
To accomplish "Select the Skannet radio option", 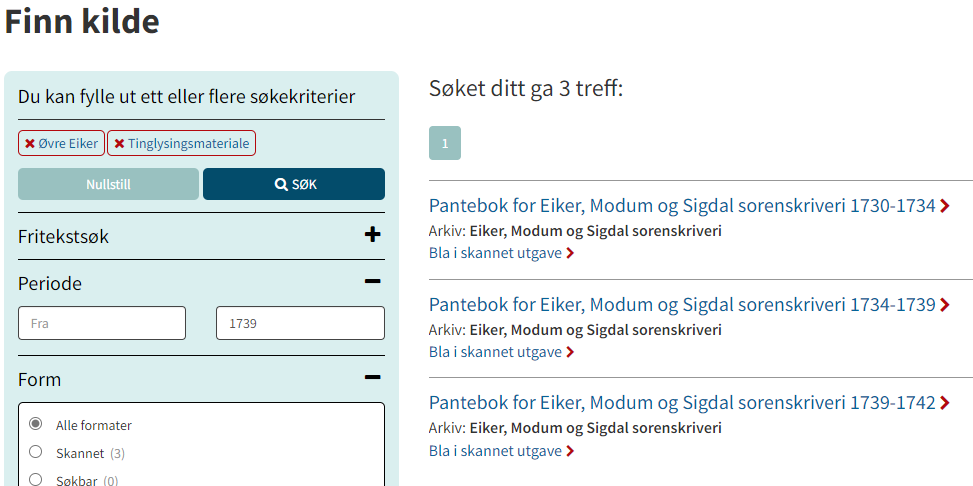I will (36, 452).
